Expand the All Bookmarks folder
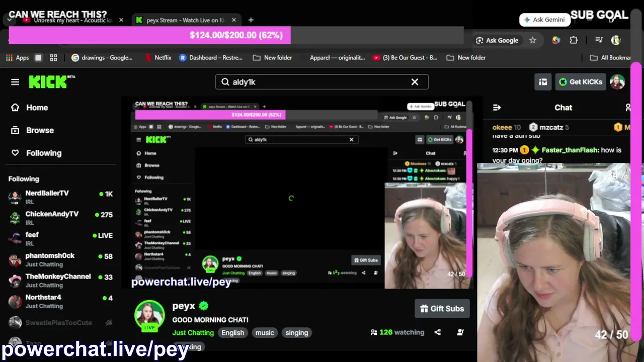 coord(610,58)
